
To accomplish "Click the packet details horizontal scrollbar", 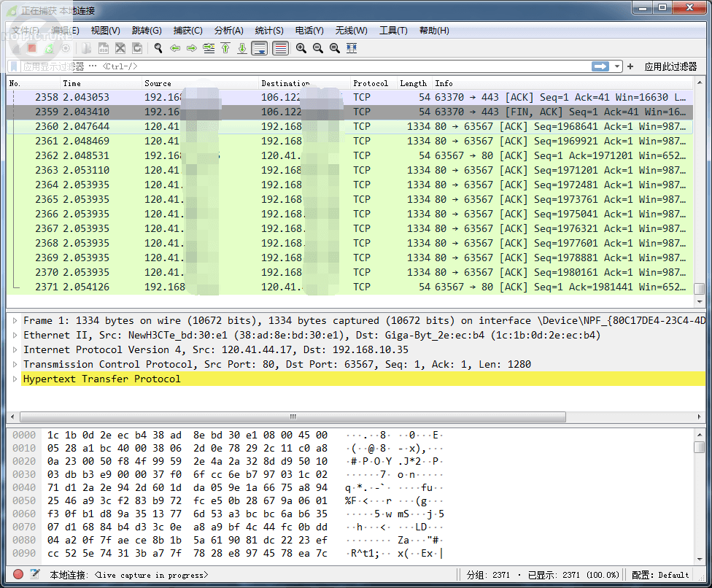I will tap(293, 417).
